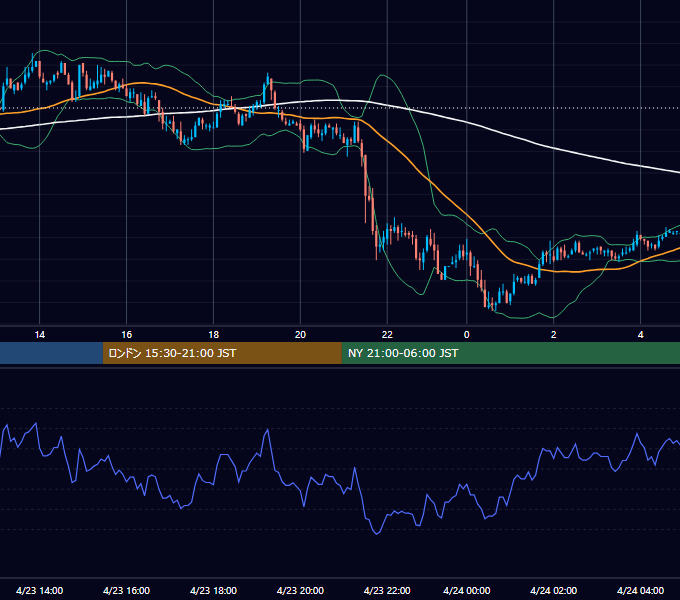This screenshot has height=600, width=680.
Task: Click the 4/24 00:00 date label
Action: coord(467,590)
